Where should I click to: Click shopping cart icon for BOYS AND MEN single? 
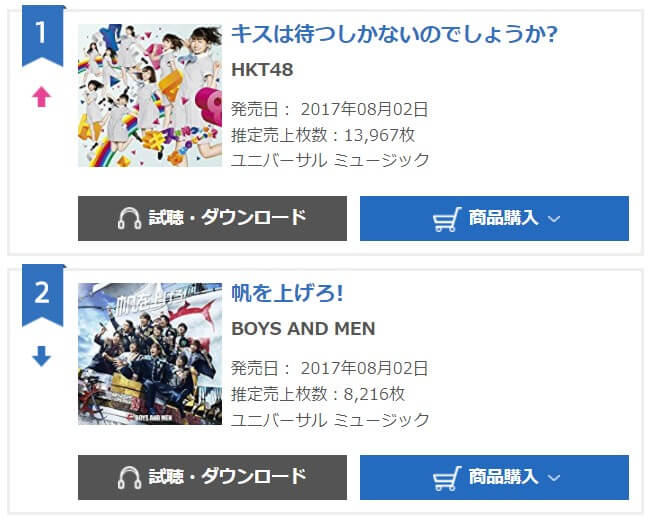447,478
